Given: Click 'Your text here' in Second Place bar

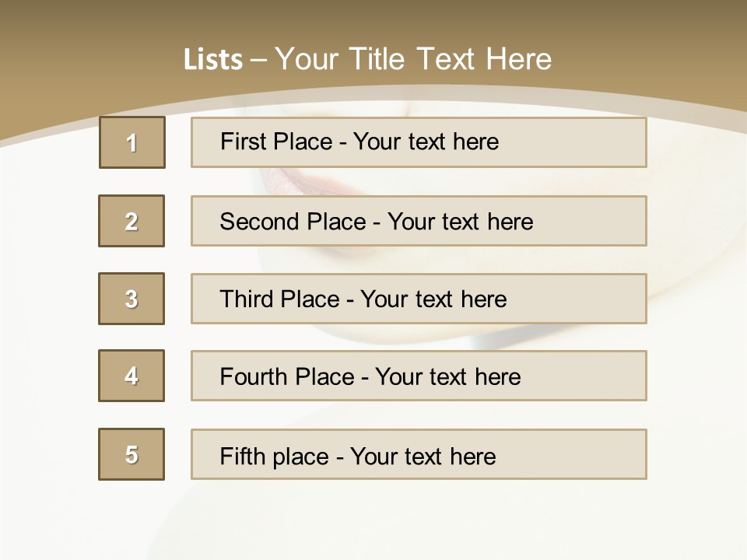Looking at the screenshot, I should tap(460, 222).
